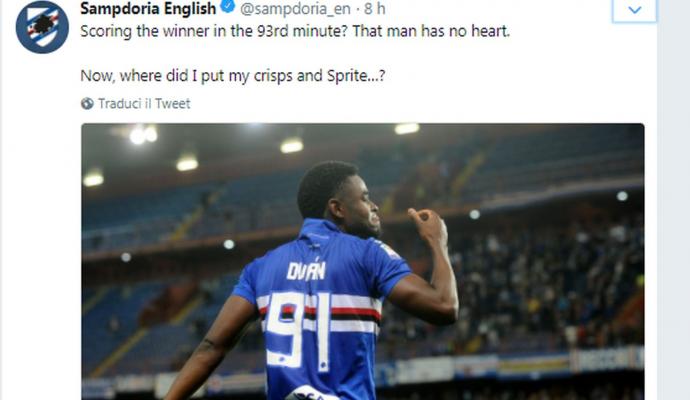The height and width of the screenshot is (400, 690).
Task: Click the 'crisps and Sprite' tweet text line
Action: [233, 76]
